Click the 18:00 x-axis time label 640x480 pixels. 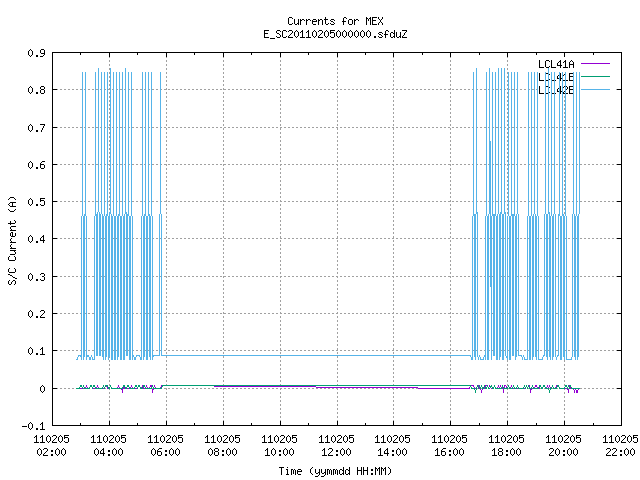coord(506,452)
